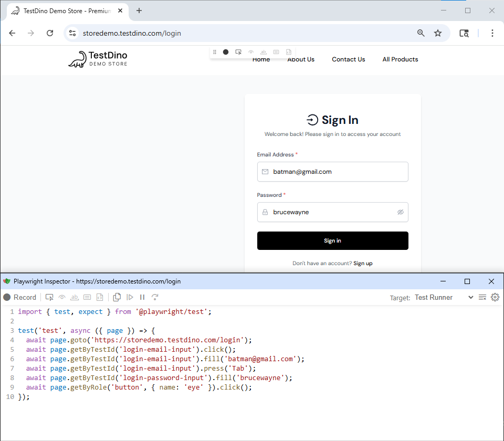Grab the floating toolbar drag handle
Viewport: 504px width, 441px height.
[x=215, y=52]
